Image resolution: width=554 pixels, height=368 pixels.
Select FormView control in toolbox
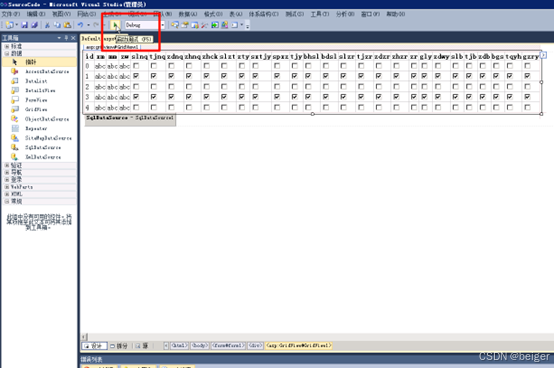click(x=39, y=100)
